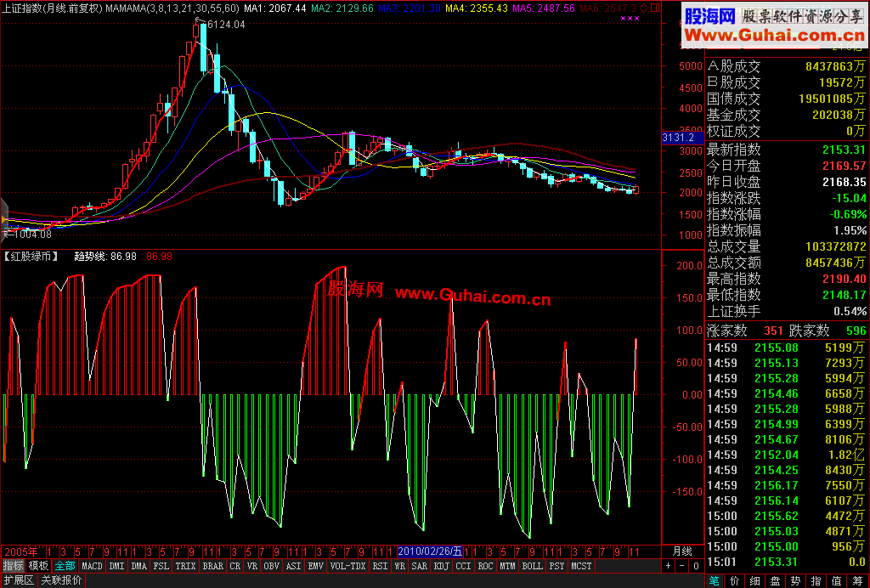Screen dimensions: 870x588
Task: Click the A股成交 8437863万 row
Action: (786, 66)
